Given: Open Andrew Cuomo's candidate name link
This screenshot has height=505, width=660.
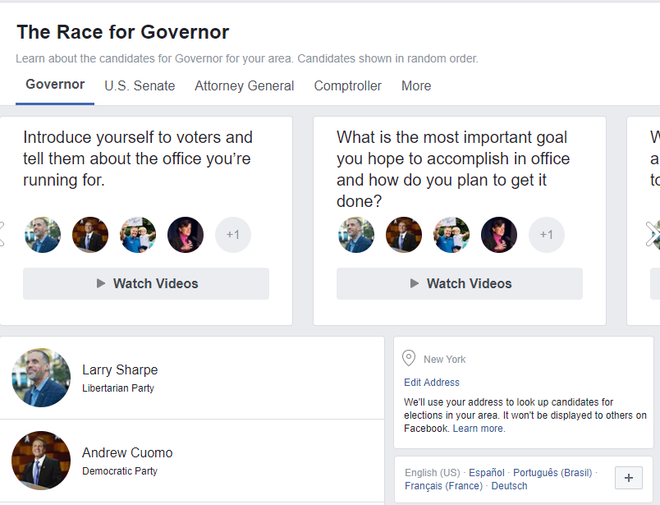Looking at the screenshot, I should pos(127,453).
